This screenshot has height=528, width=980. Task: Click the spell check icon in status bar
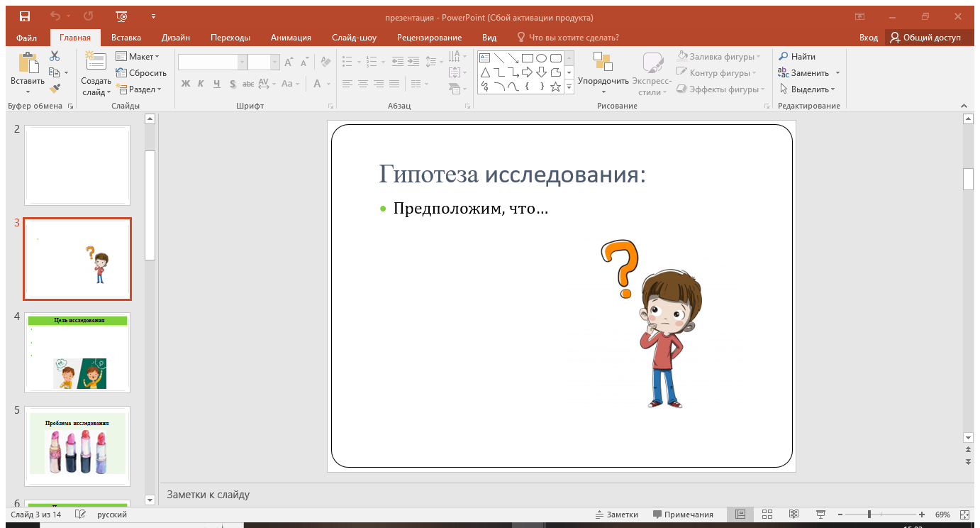pyautogui.click(x=80, y=515)
